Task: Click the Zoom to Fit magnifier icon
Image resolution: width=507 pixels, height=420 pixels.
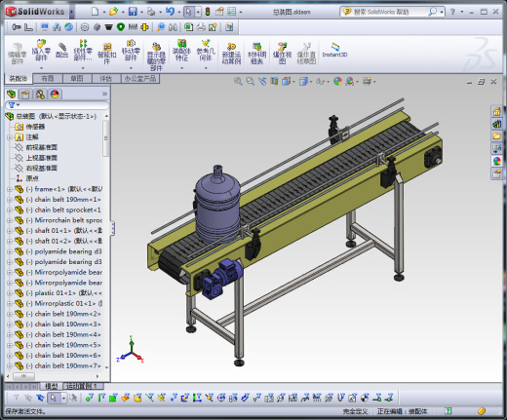Action: pyautogui.click(x=238, y=81)
